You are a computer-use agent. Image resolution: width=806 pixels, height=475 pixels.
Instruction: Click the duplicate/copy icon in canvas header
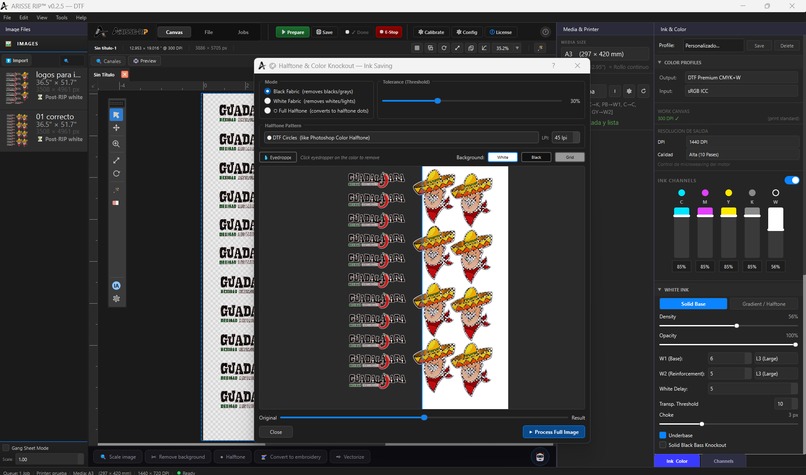(x=430, y=48)
